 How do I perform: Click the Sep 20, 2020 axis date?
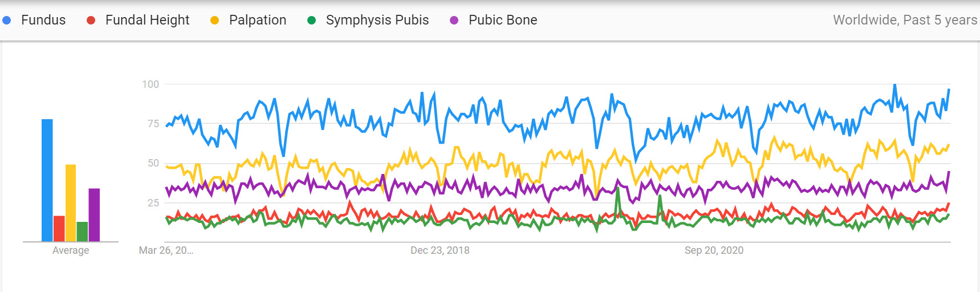(x=714, y=250)
